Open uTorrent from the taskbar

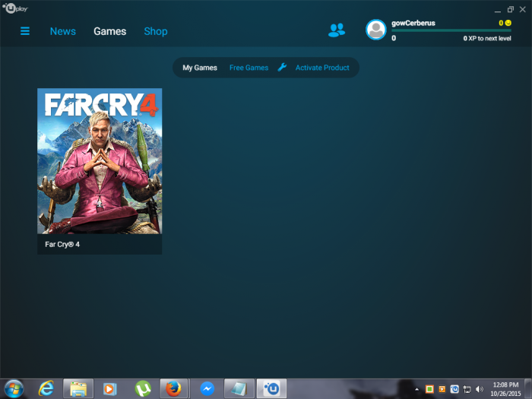(143, 389)
